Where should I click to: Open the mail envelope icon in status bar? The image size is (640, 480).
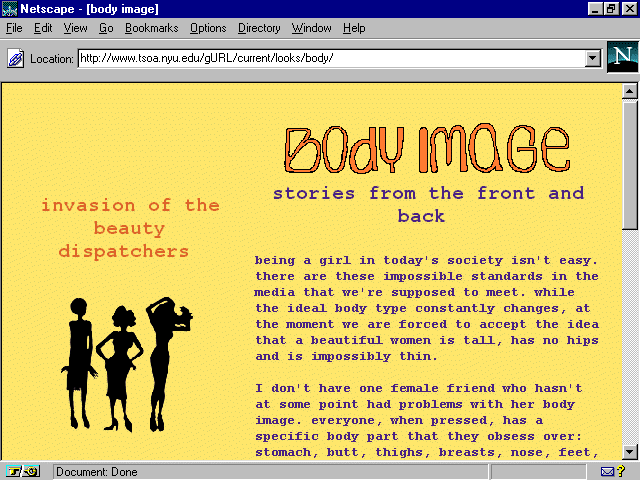pos(609,471)
